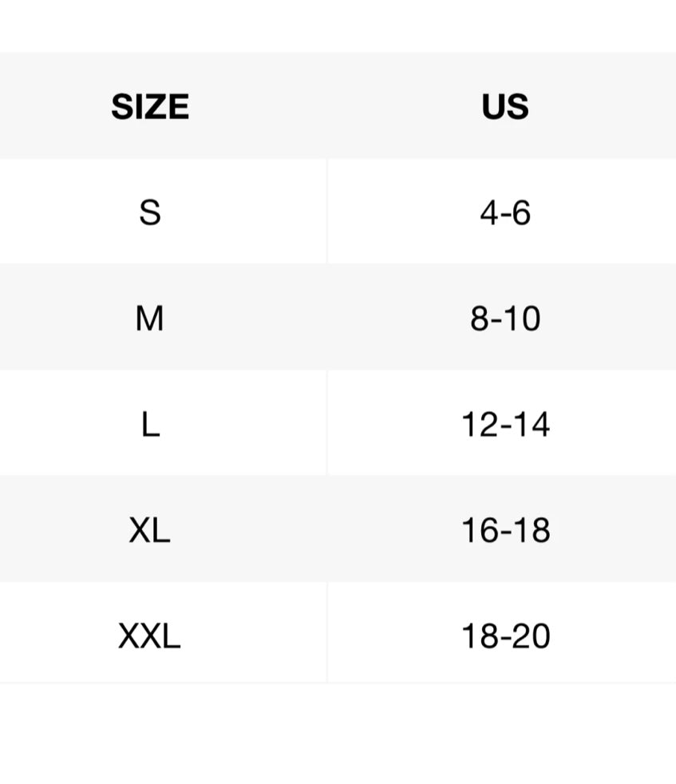Select the L size cell

[163, 423]
